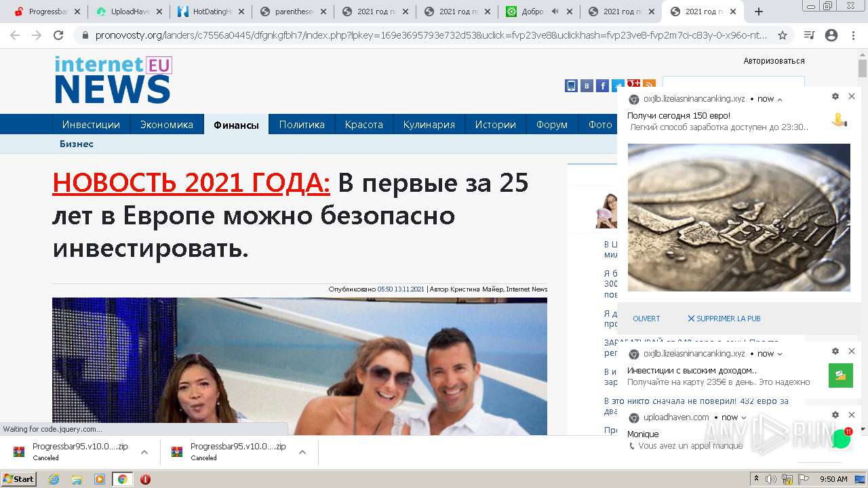Open the Бизнес submenu link

click(x=77, y=144)
